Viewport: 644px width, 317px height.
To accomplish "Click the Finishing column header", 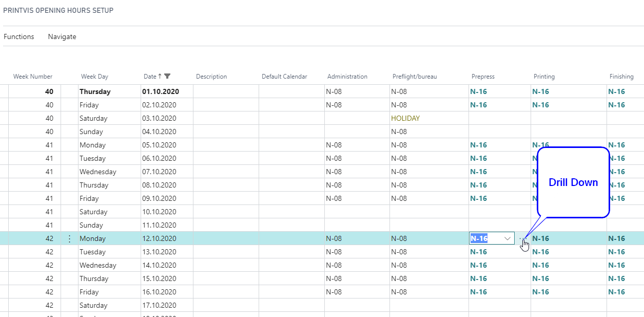I will 621,77.
